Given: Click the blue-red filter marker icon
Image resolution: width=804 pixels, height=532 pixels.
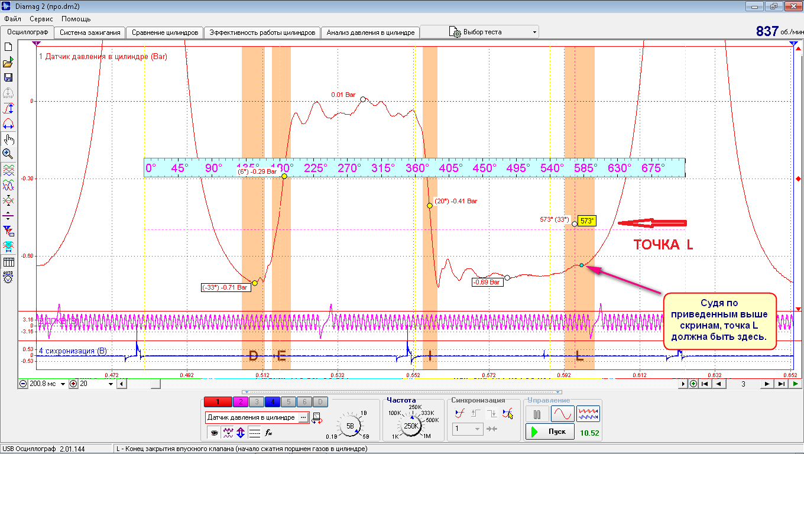Looking at the screenshot, I should point(8,231).
